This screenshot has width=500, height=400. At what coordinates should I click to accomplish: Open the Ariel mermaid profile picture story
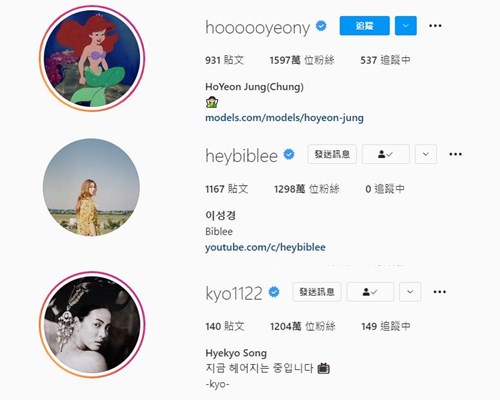(92, 58)
